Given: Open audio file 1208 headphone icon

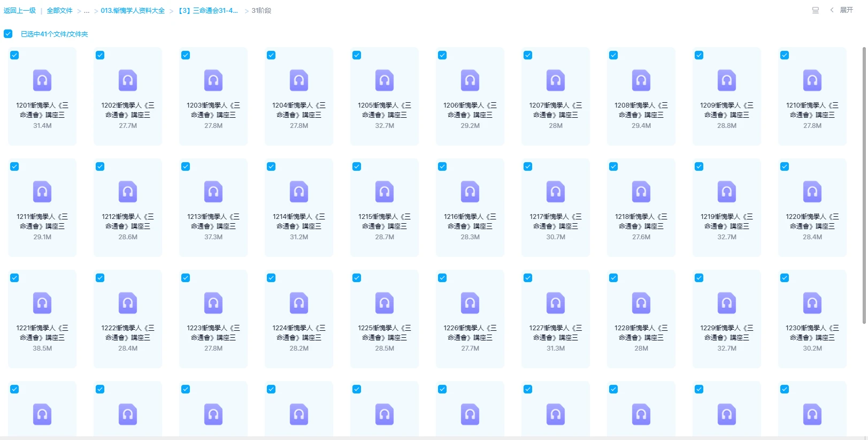Looking at the screenshot, I should click(x=641, y=80).
